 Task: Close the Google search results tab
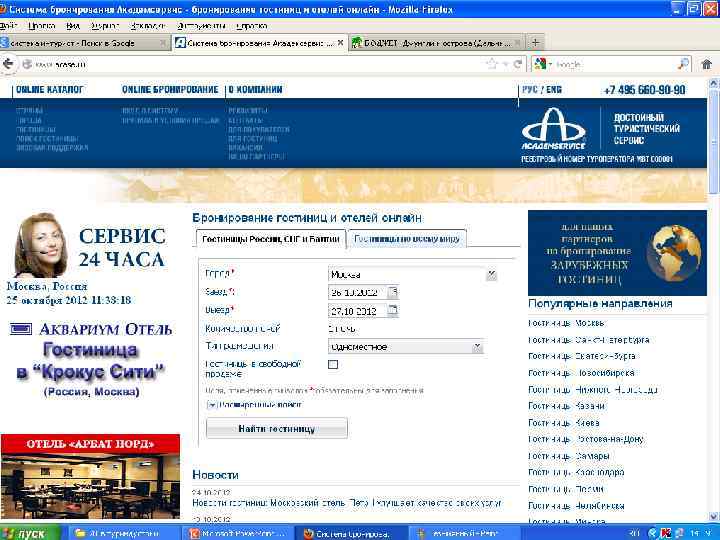[163, 43]
